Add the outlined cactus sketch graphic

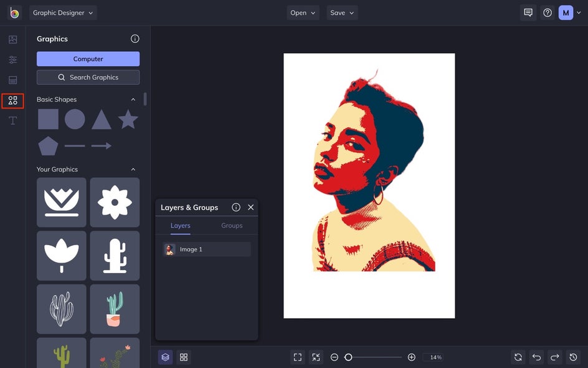(62, 309)
